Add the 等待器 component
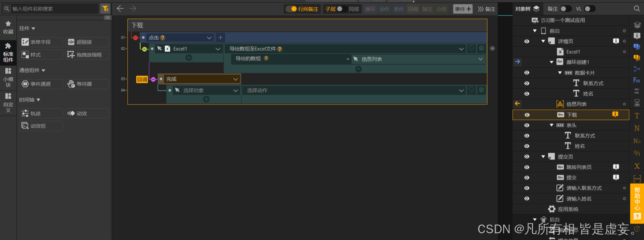This screenshot has height=240, width=644. [x=87, y=84]
